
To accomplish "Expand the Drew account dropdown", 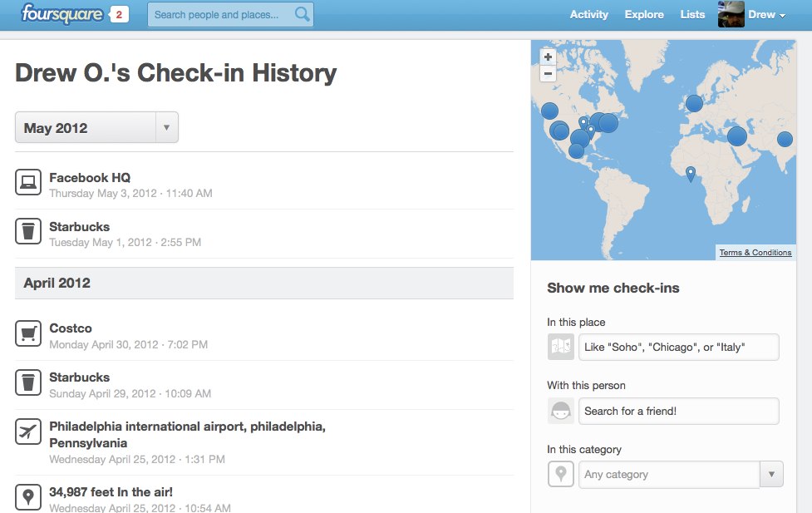I will click(767, 14).
